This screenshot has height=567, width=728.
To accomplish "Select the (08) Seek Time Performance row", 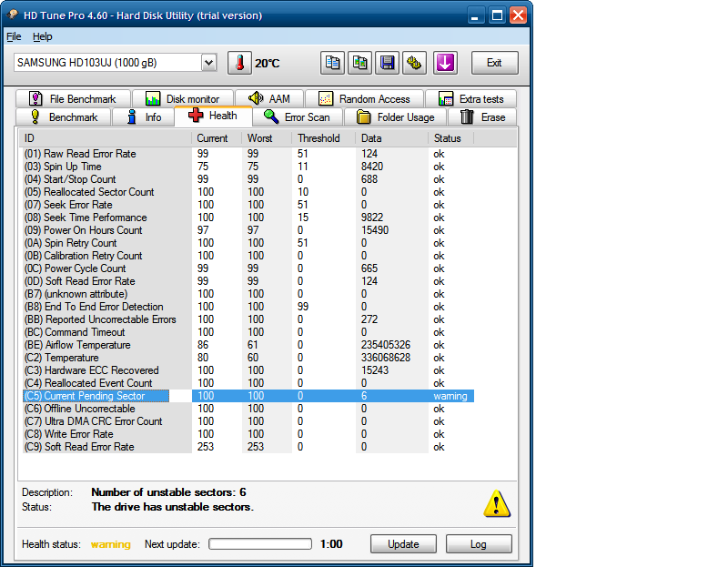I will click(247, 218).
